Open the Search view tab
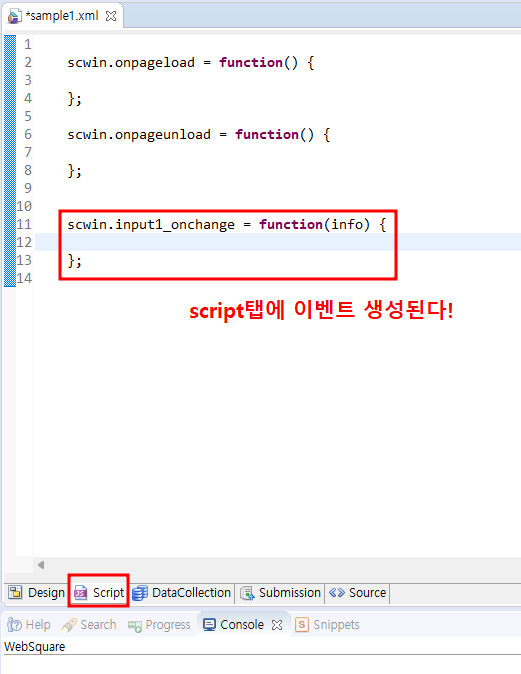The height and width of the screenshot is (674, 521). pos(89,625)
